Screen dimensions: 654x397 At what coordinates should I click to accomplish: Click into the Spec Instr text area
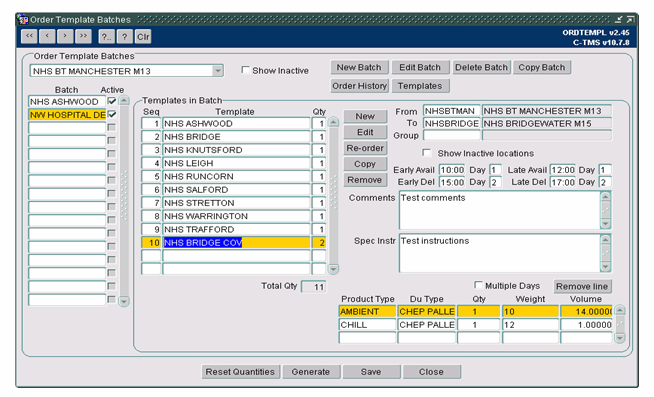[500, 253]
